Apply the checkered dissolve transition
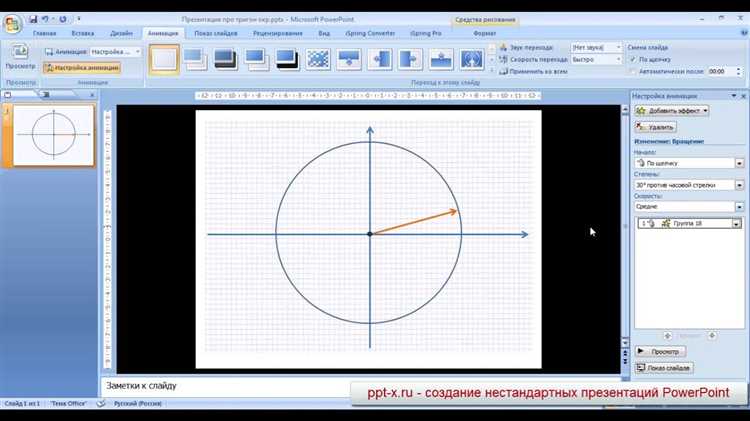The height and width of the screenshot is (421, 750). [x=318, y=59]
